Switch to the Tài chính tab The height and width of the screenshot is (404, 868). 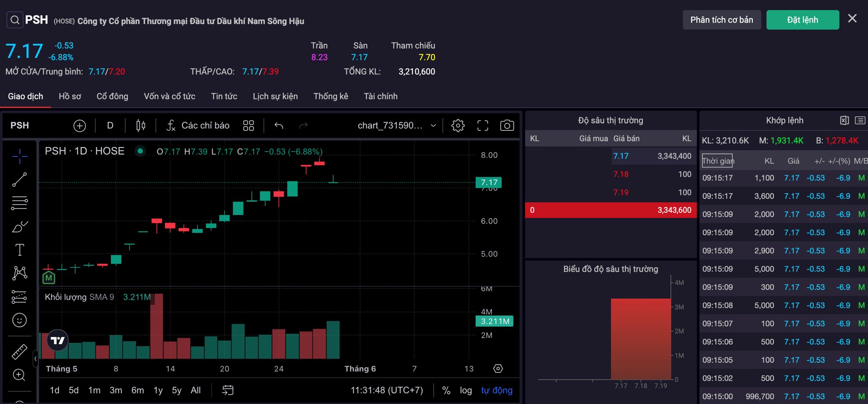click(380, 96)
